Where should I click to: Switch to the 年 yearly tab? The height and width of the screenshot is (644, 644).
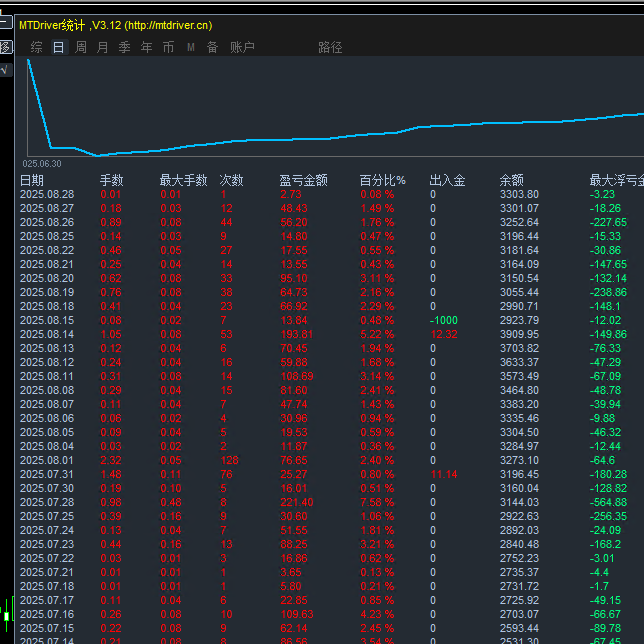(x=146, y=47)
